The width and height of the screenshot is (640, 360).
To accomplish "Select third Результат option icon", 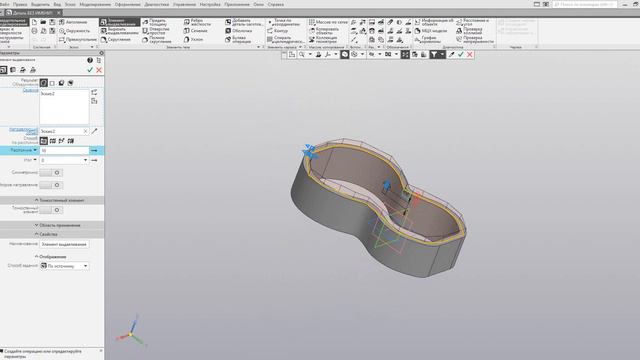I will click(x=61, y=83).
